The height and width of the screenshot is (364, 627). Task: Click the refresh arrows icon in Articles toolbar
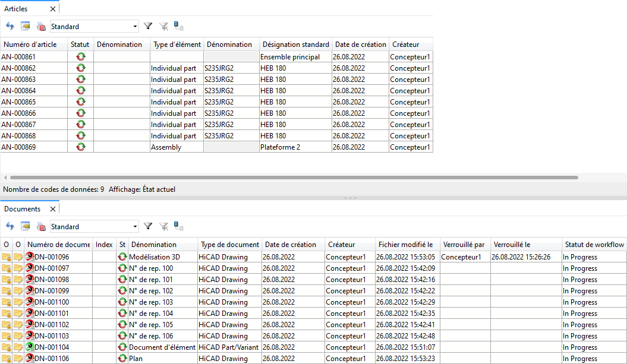(x=10, y=26)
